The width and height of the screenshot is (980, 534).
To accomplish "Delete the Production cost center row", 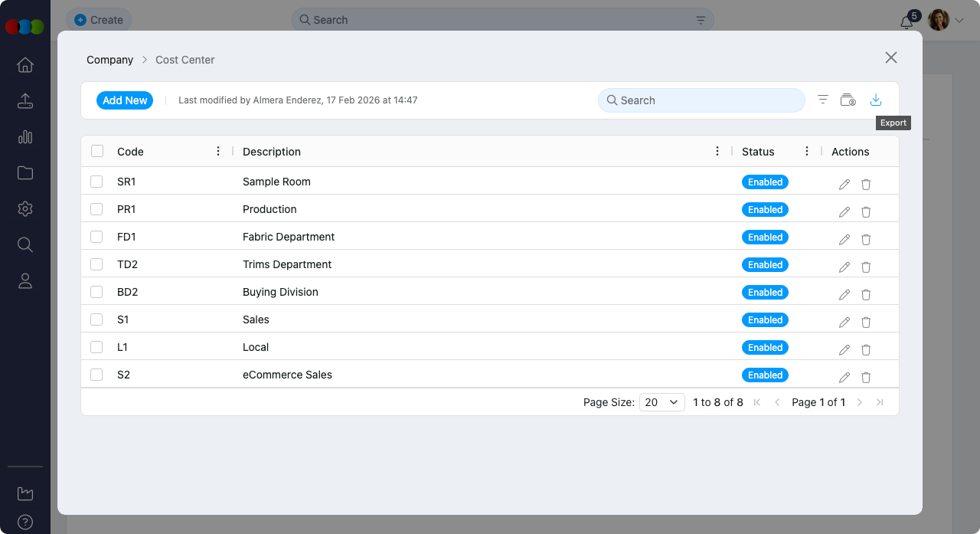I will [866, 211].
